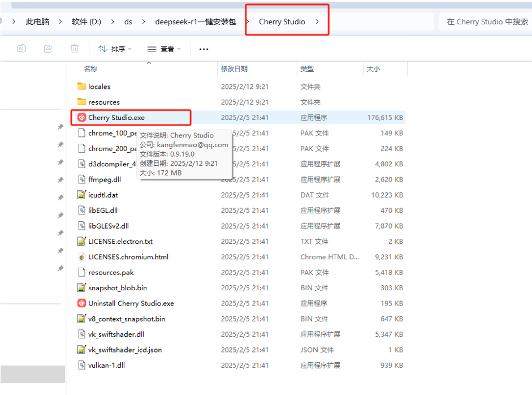Click the Cherry Studio search box
532x395 pixels.
point(487,22)
